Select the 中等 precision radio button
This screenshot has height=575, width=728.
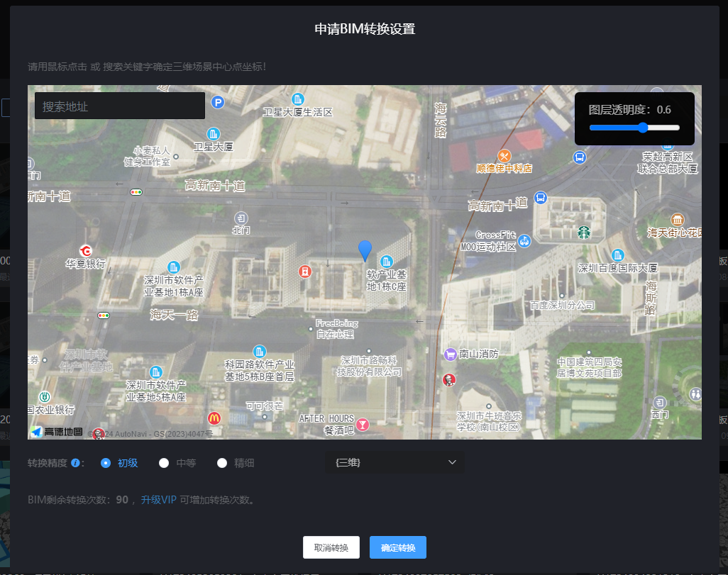point(164,463)
